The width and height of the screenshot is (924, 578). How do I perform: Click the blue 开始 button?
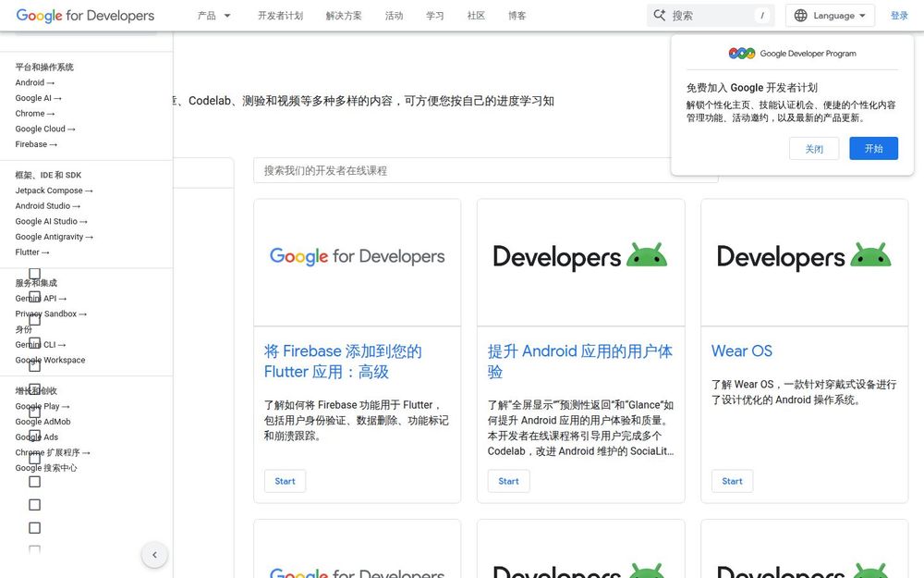(x=873, y=149)
